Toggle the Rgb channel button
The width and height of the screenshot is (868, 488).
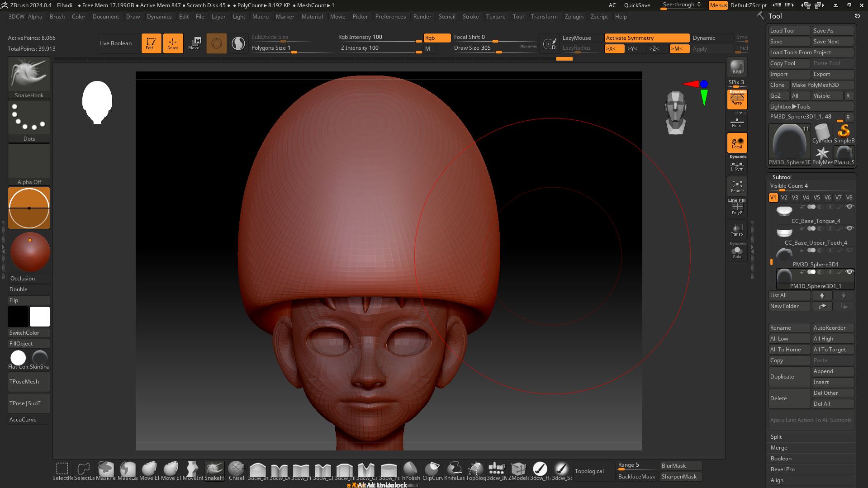click(437, 38)
